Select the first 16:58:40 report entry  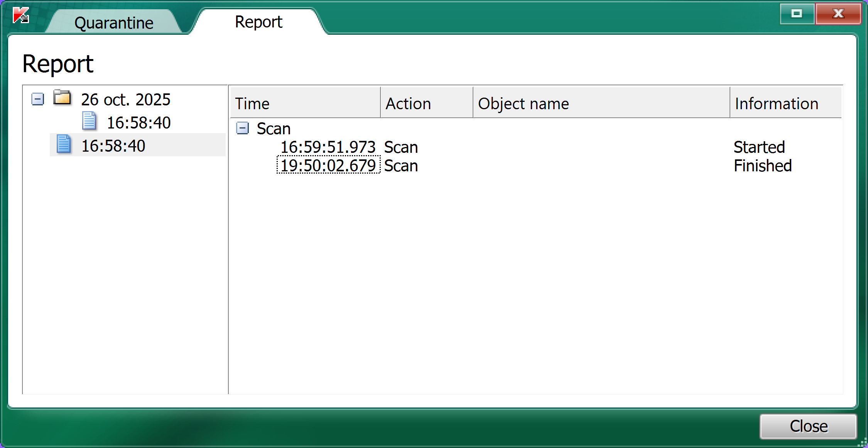coord(138,123)
